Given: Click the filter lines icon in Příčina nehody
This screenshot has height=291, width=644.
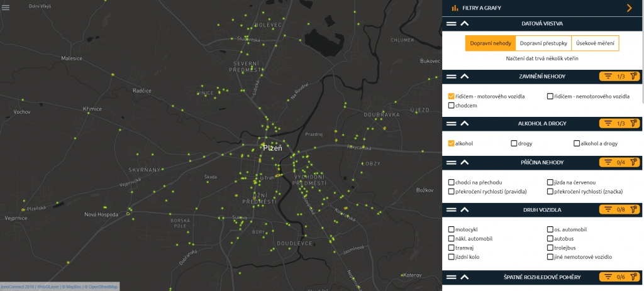Looking at the screenshot, I should tap(608, 162).
